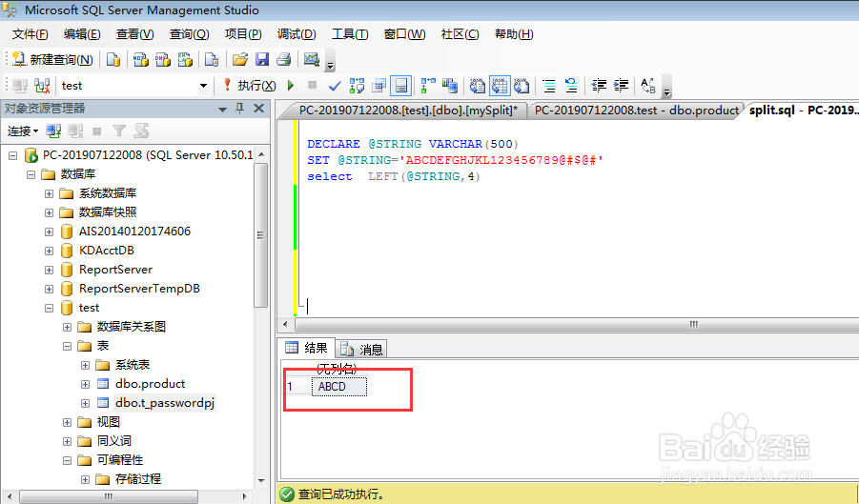Select the Results (结果) tab

coord(306,348)
